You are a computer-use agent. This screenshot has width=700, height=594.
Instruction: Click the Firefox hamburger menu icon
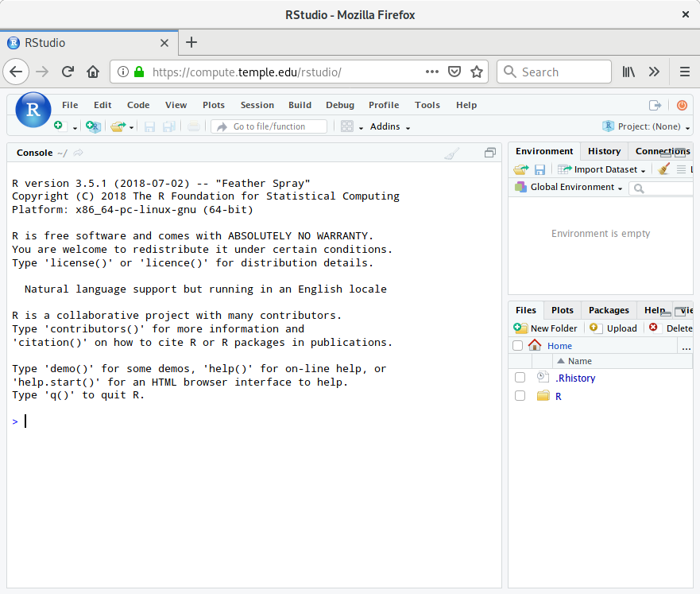[x=685, y=72]
